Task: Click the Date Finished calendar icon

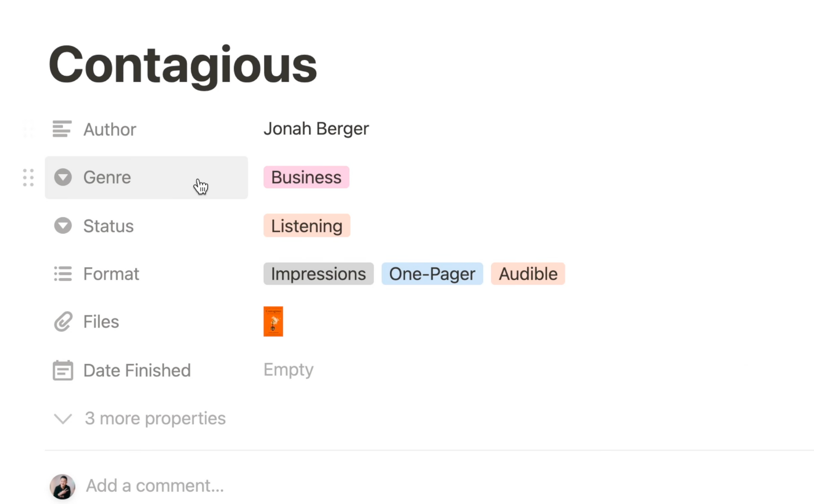Action: [x=63, y=370]
